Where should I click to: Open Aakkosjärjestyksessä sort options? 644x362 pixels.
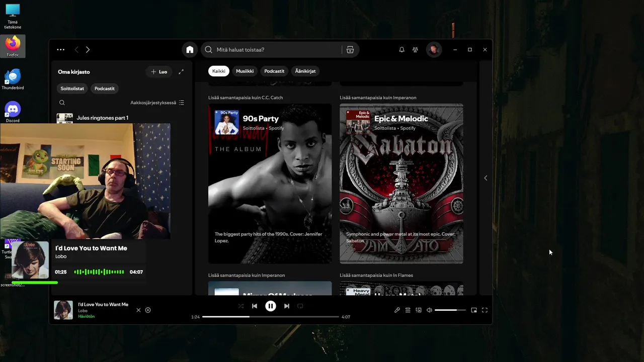point(157,103)
